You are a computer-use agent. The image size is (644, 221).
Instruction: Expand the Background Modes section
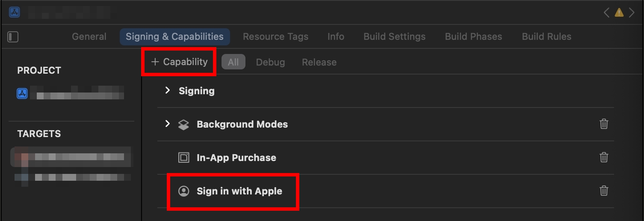(168, 124)
